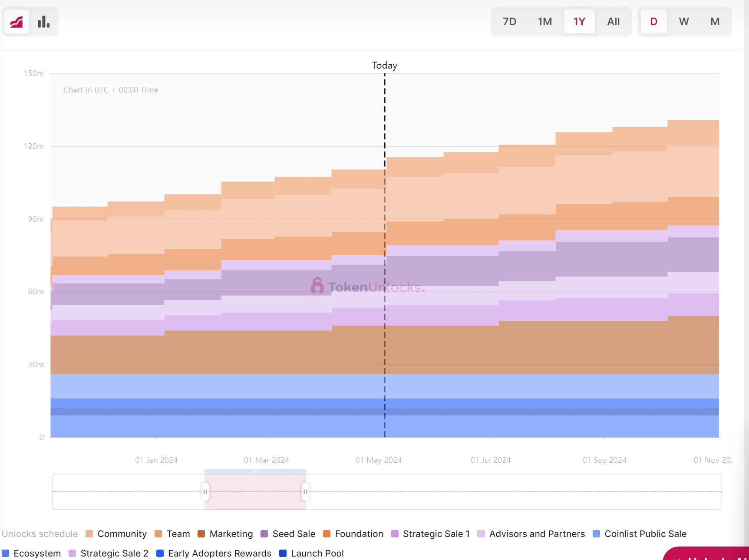Set daily granularity with D button
Screen dimensions: 749x560
coord(653,22)
